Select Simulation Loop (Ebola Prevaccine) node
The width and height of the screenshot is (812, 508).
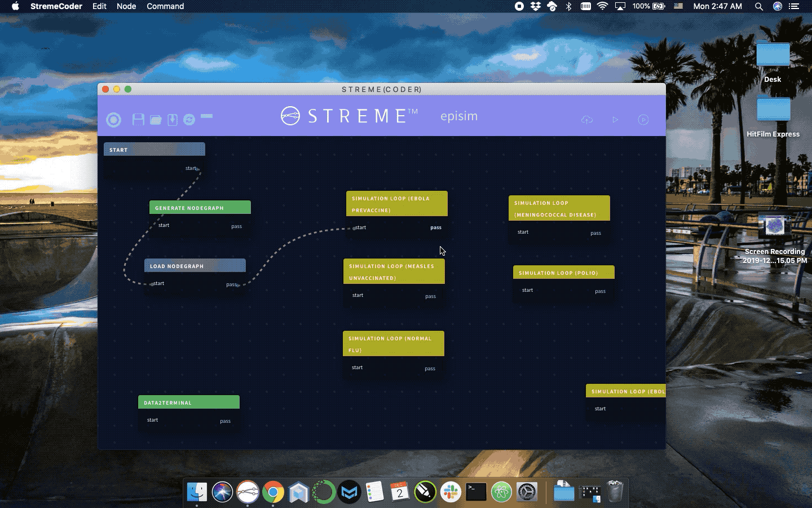pyautogui.click(x=397, y=204)
